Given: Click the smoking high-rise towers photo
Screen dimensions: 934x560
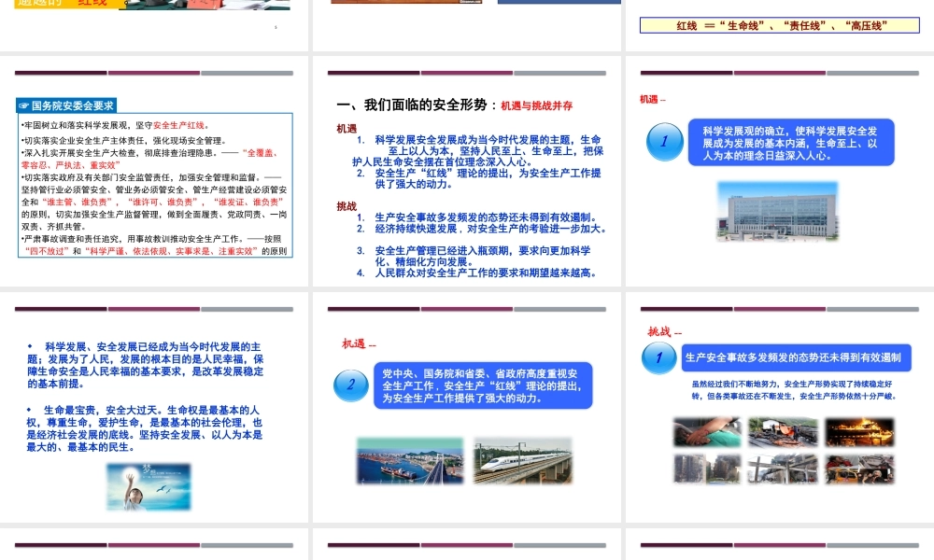Looking at the screenshot, I should pos(707,469).
